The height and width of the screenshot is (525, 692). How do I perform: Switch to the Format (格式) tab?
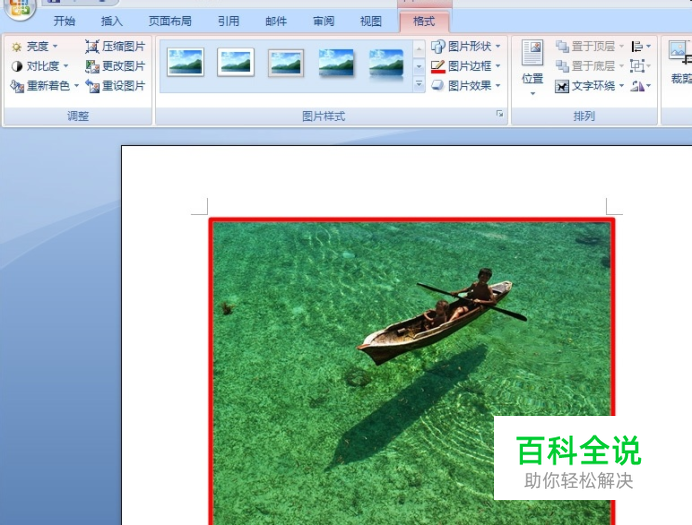pos(424,21)
